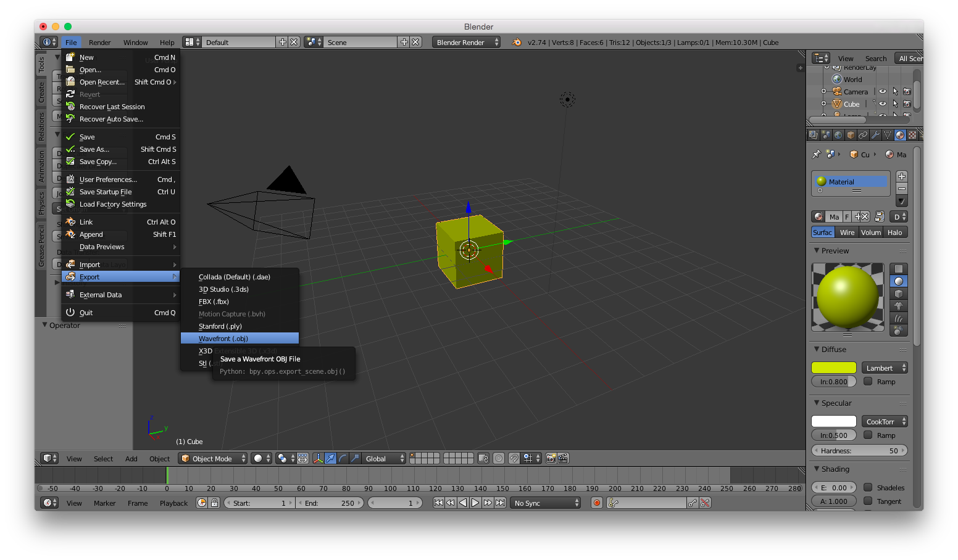This screenshot has width=958, height=560.
Task: Select the flat plane preview type
Action: pyautogui.click(x=899, y=269)
